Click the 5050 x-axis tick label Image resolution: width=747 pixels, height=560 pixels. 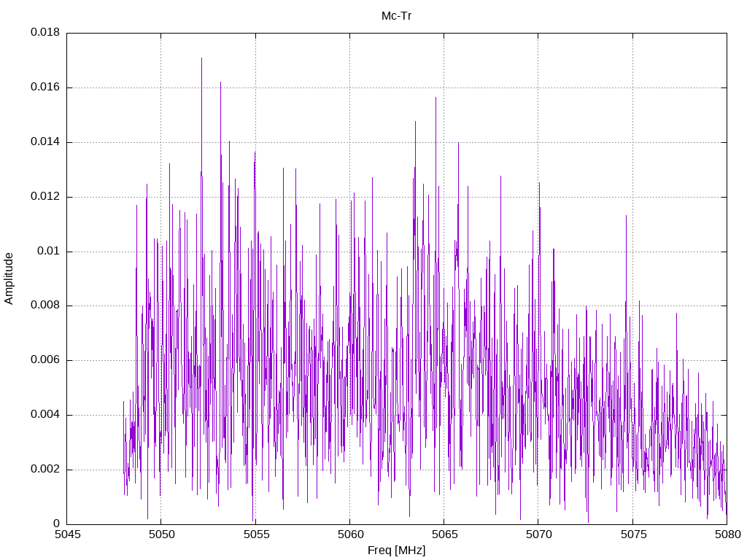point(161,534)
